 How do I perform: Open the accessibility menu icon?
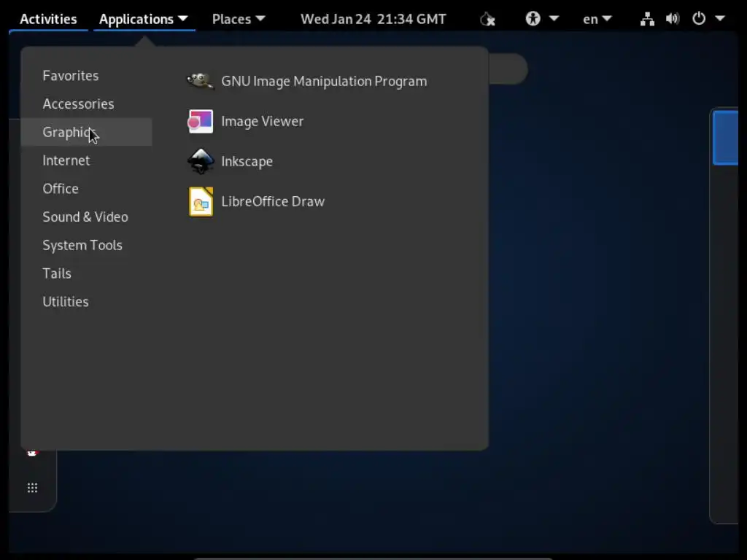pos(533,18)
